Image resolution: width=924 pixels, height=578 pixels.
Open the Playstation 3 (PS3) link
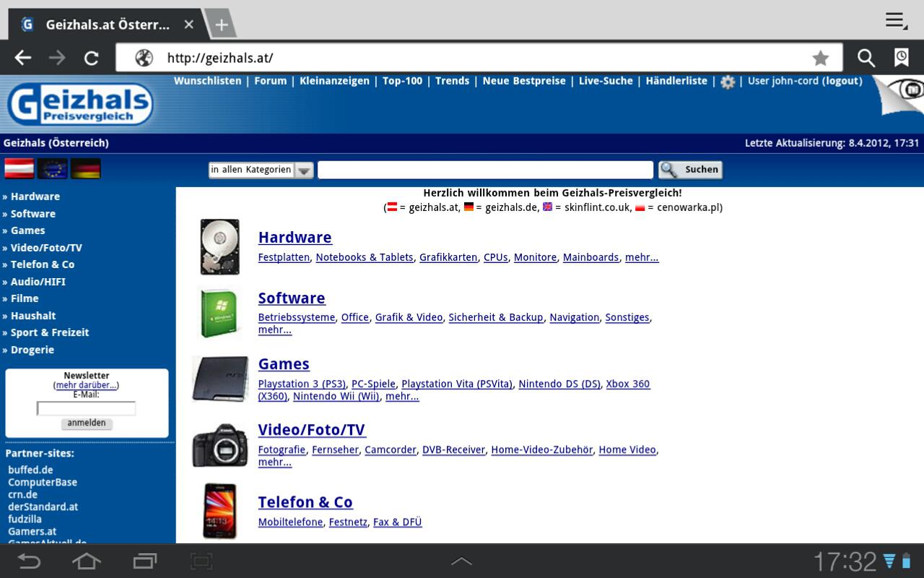point(302,384)
